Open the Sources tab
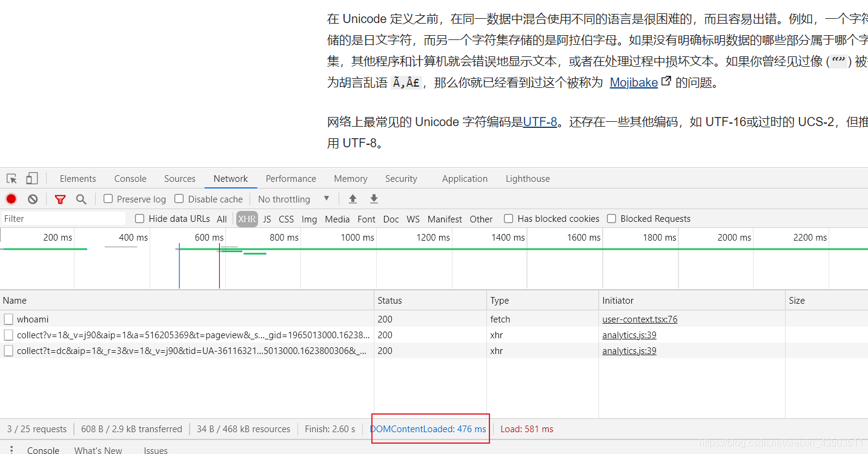The width and height of the screenshot is (868, 454). [180, 179]
